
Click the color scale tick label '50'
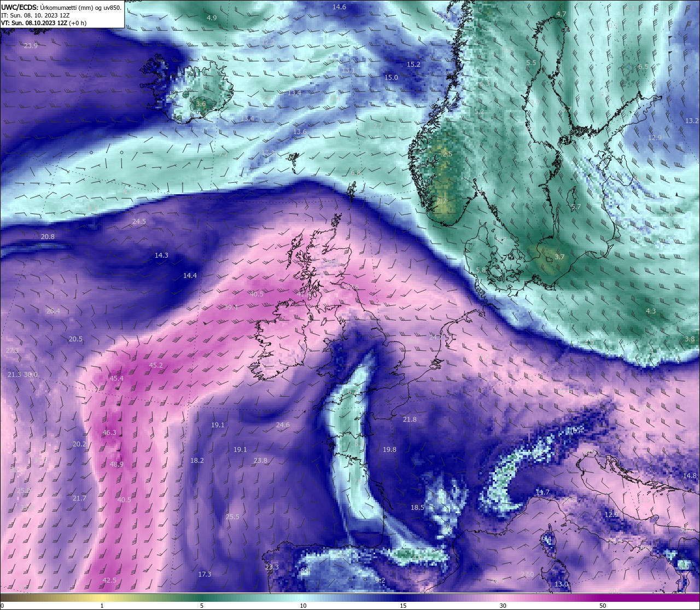(603, 606)
